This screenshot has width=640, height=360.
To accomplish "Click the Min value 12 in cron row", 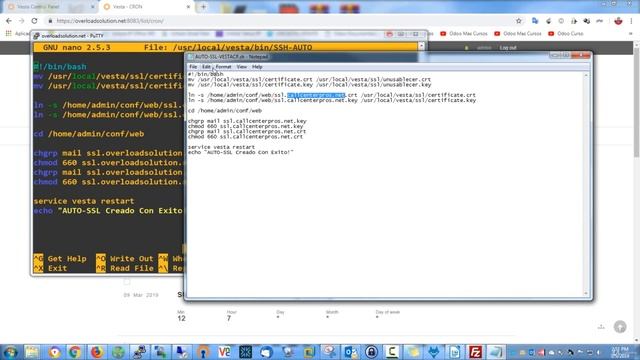I will click(x=181, y=318).
